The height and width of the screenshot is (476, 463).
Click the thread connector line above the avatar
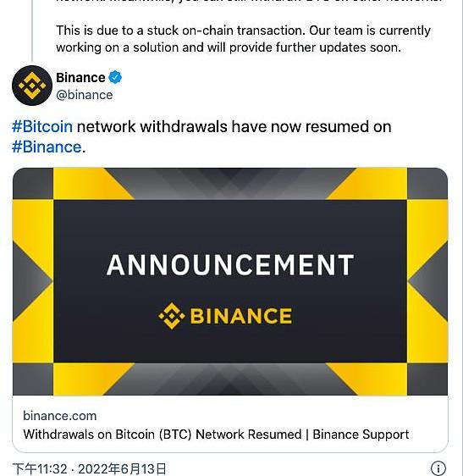[x=32, y=30]
